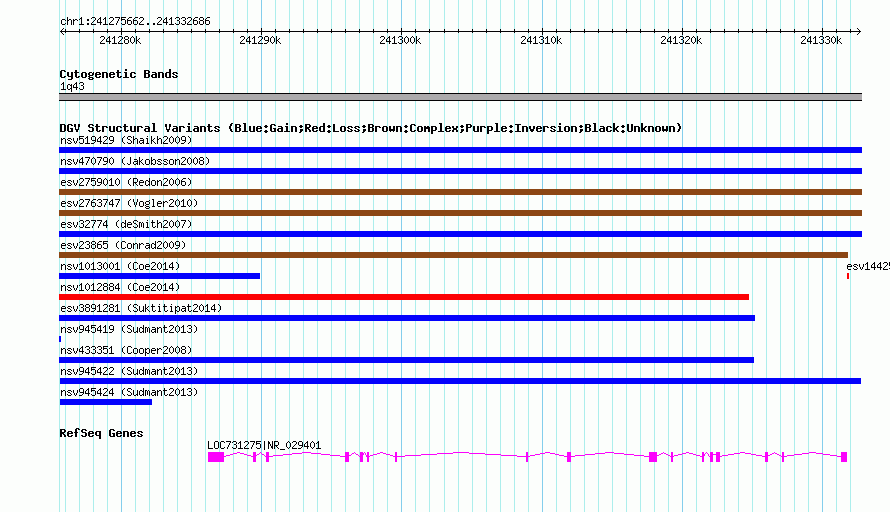
Task: Click the 241300k ruler position
Action: click(400, 40)
